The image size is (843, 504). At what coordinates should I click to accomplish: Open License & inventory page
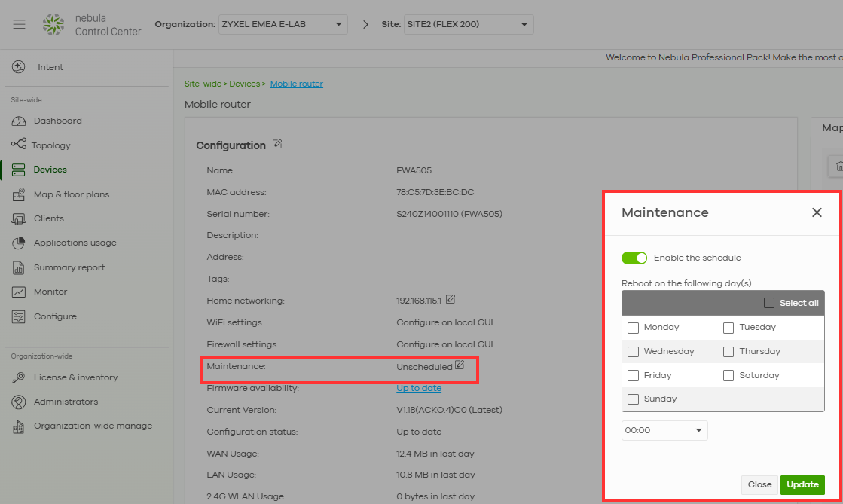click(x=76, y=377)
